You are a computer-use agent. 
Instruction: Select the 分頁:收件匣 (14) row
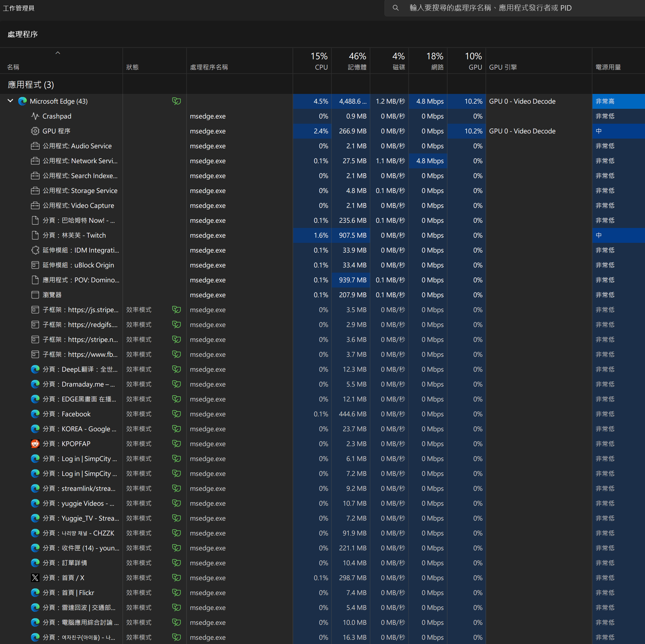(x=323, y=548)
